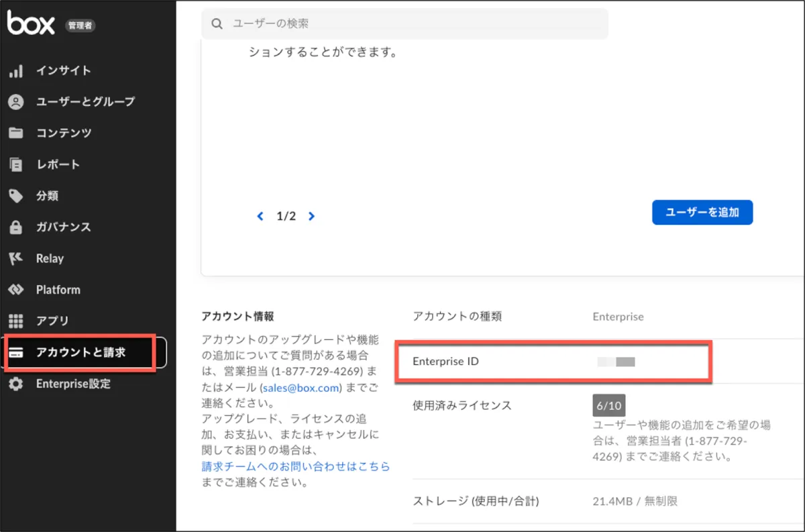
Task: Open インサイト menu item
Action: point(63,70)
